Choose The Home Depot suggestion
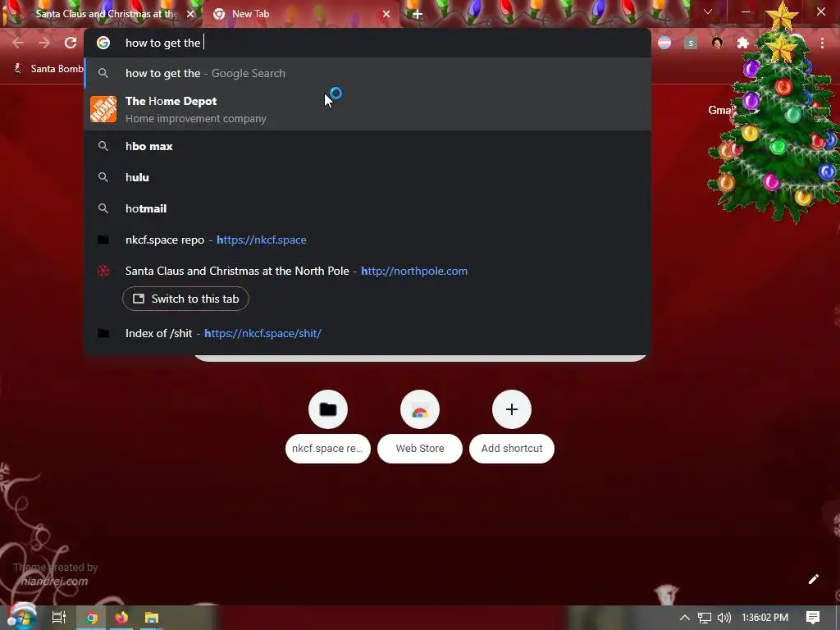840x630 pixels. [x=367, y=109]
